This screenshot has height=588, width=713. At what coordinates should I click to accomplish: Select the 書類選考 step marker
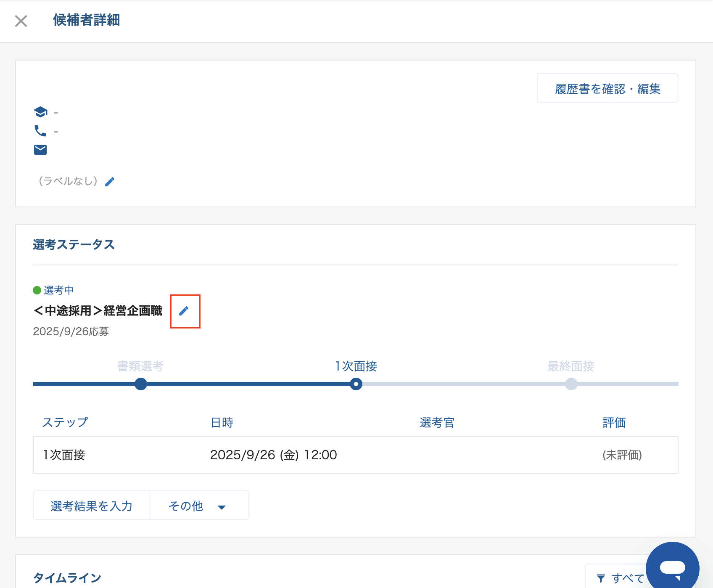tap(141, 384)
